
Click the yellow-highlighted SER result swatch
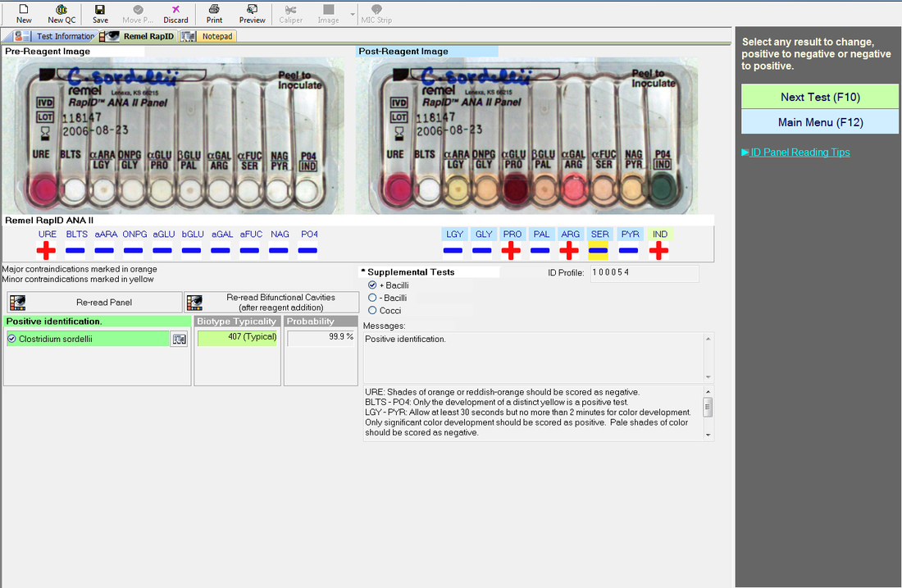[x=599, y=250]
